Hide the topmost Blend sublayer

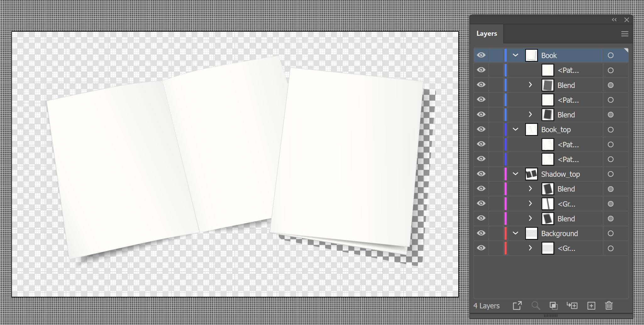click(x=481, y=84)
